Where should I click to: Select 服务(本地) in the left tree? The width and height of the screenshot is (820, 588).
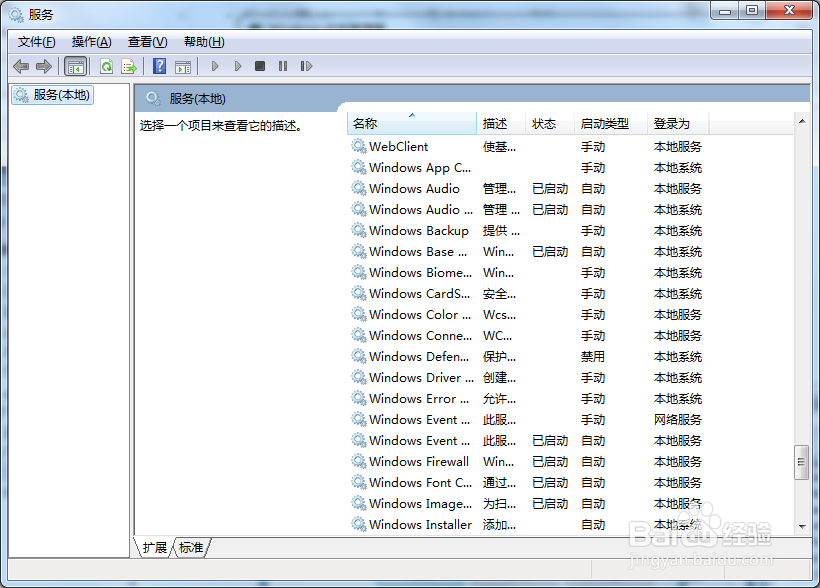click(x=52, y=95)
